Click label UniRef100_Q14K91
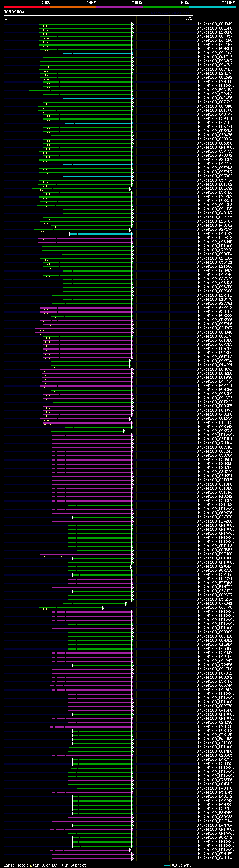Image resolution: width=239 pixels, height=868 pixels. tap(214, 365)
